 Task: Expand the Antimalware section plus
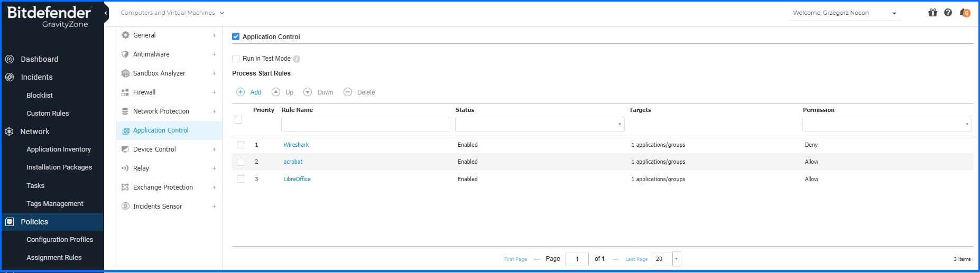pyautogui.click(x=214, y=54)
